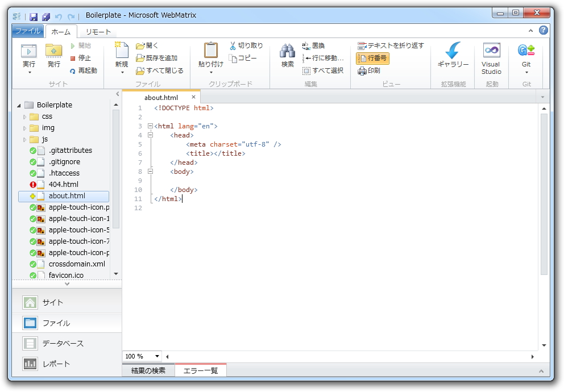
Task: Switch to the エラー一覧 panel
Action: (202, 370)
